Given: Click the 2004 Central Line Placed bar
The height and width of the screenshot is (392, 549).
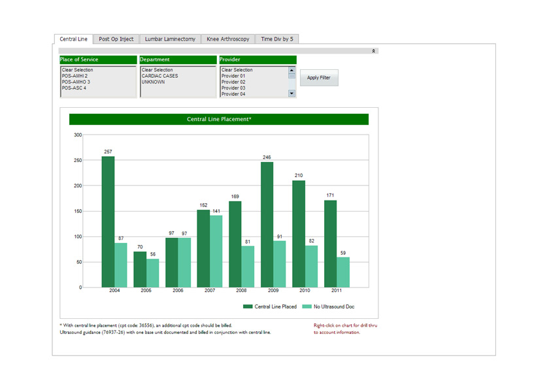Looking at the screenshot, I should tap(108, 222).
